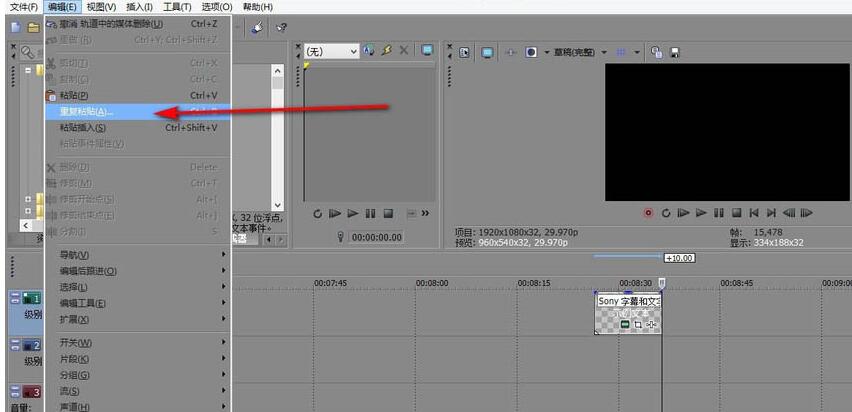The image size is (852, 412).
Task: Open Project Video Properties in preview panel
Action: click(x=465, y=51)
